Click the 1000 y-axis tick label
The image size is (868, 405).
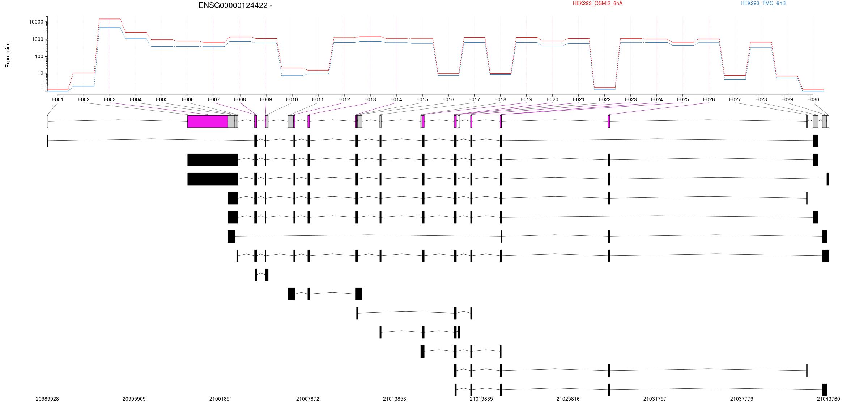37,39
